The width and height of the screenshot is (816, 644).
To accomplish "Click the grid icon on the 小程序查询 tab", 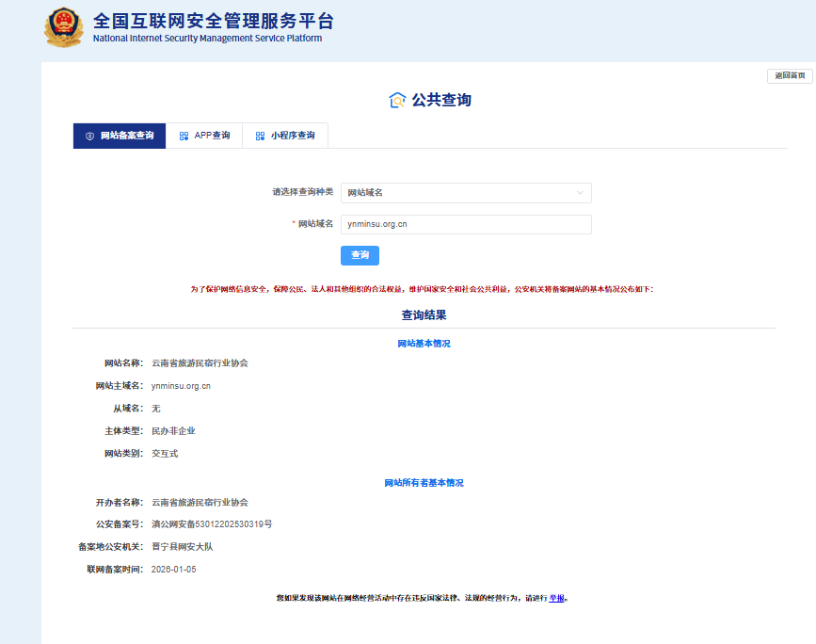I will pyautogui.click(x=258, y=135).
